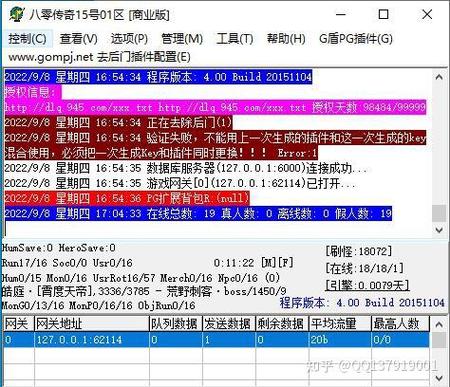The width and height of the screenshot is (450, 387).
Task: Open the G盾PG插件(G) menu
Action: point(356,39)
